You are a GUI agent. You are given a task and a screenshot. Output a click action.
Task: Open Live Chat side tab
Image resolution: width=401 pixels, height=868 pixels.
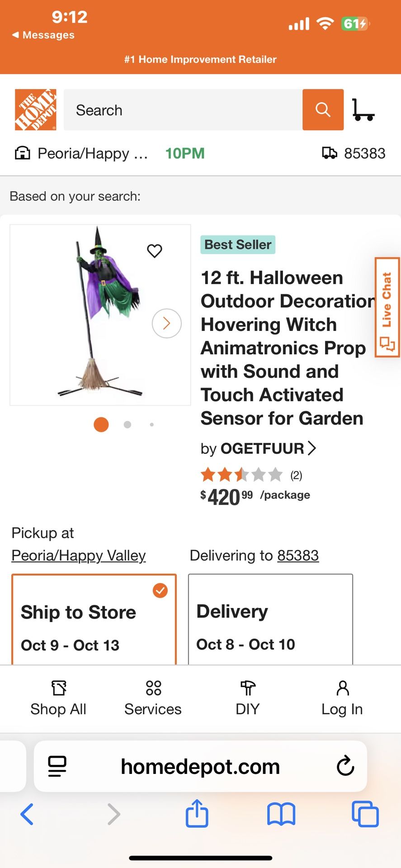pos(387,307)
